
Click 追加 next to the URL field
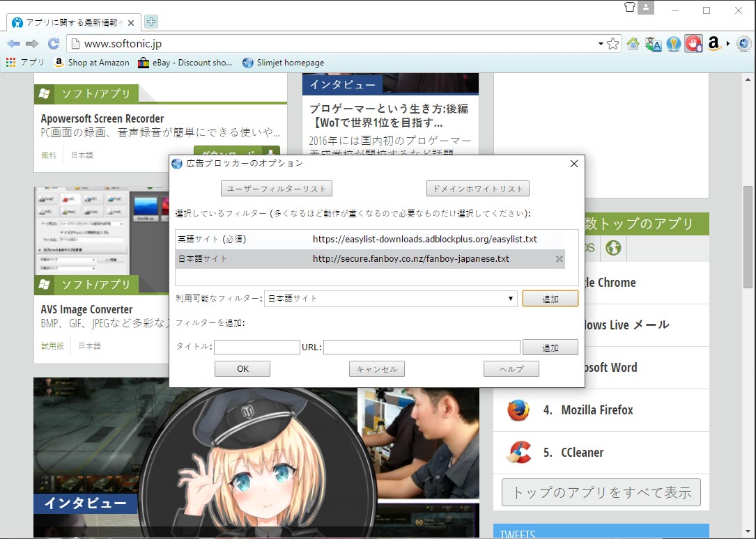click(x=550, y=347)
